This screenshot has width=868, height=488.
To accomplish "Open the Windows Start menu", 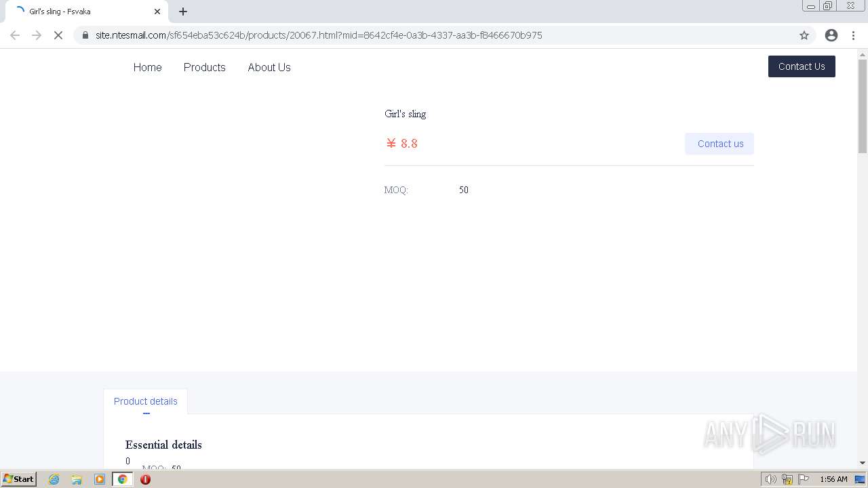I will pyautogui.click(x=19, y=479).
